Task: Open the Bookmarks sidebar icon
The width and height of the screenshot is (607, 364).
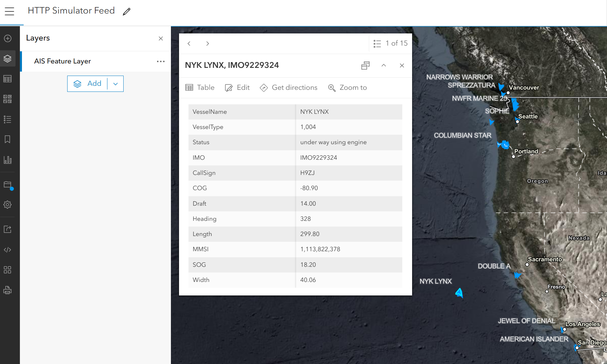Action: [x=7, y=139]
